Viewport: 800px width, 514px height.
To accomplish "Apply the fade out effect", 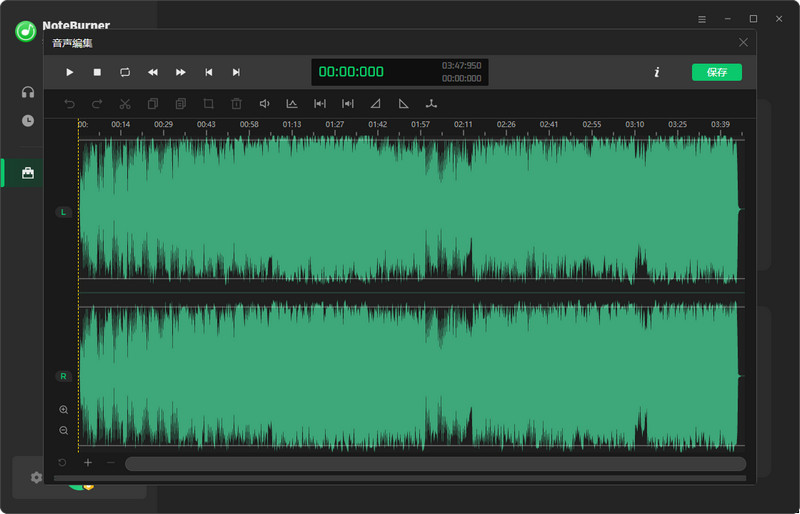I will pos(404,103).
